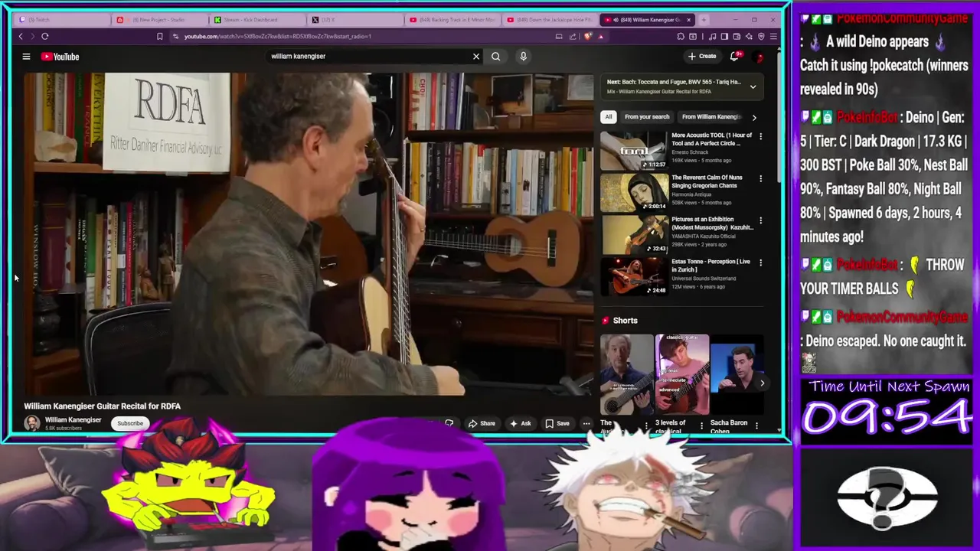Click the Brave Shields lion icon
This screenshot has width=980, height=551.
point(588,36)
